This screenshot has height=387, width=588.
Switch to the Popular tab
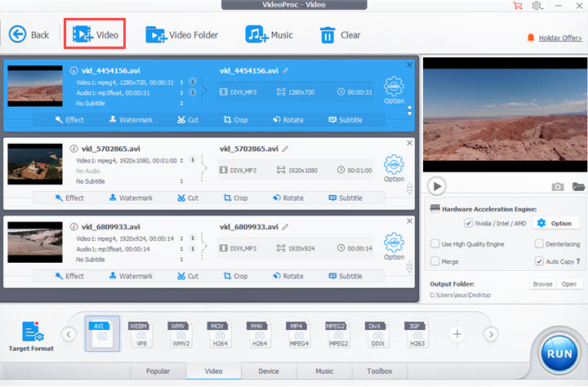158,371
